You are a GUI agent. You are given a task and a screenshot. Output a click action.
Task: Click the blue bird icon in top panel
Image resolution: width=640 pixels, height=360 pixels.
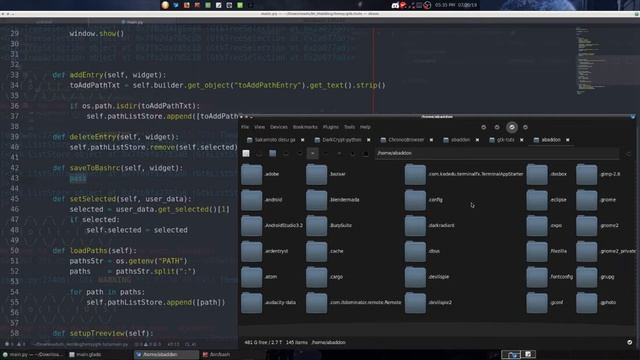176,5
